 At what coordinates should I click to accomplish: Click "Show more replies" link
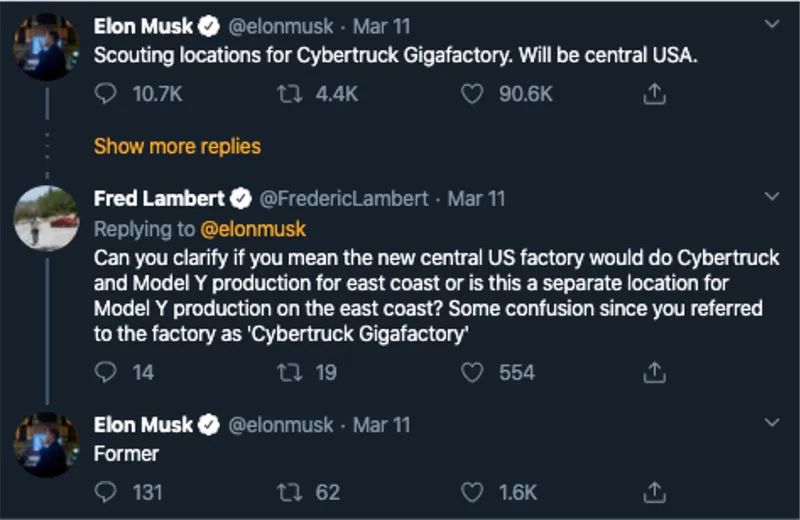pyautogui.click(x=177, y=146)
